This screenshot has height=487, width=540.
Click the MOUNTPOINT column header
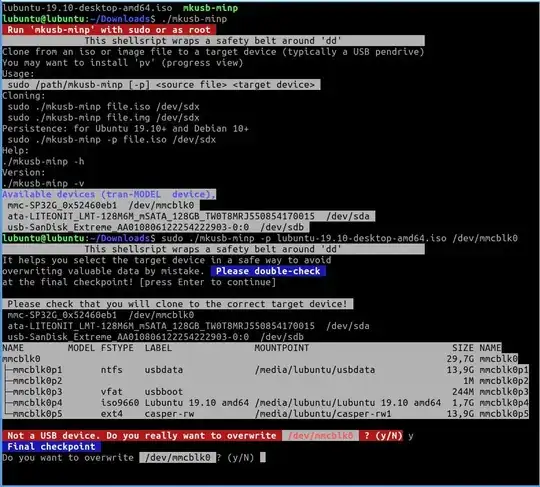click(281, 348)
